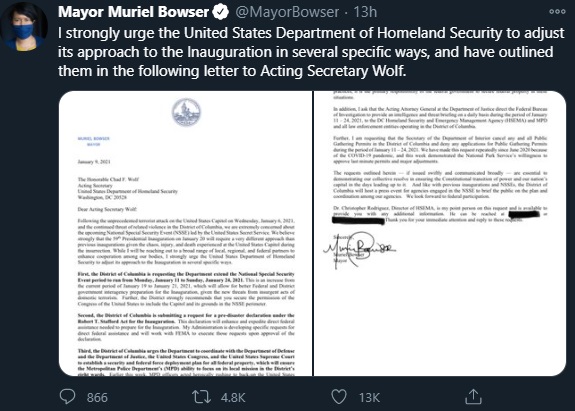
Task: Click the signature on second page
Action: tap(359, 249)
